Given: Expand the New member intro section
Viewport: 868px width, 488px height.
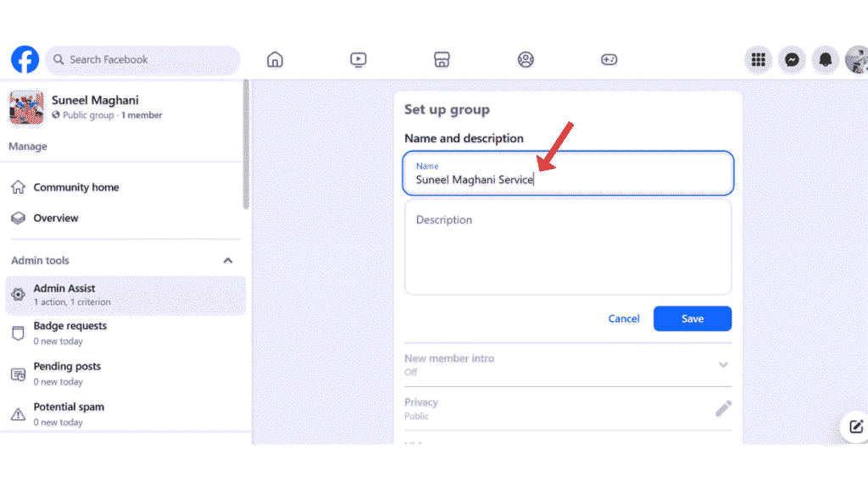Looking at the screenshot, I should (x=723, y=364).
